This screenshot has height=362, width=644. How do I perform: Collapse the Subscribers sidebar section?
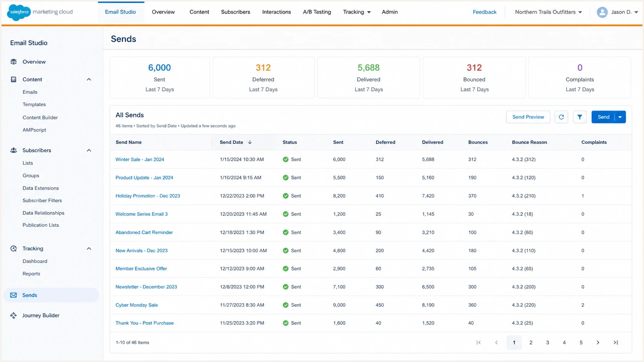89,150
